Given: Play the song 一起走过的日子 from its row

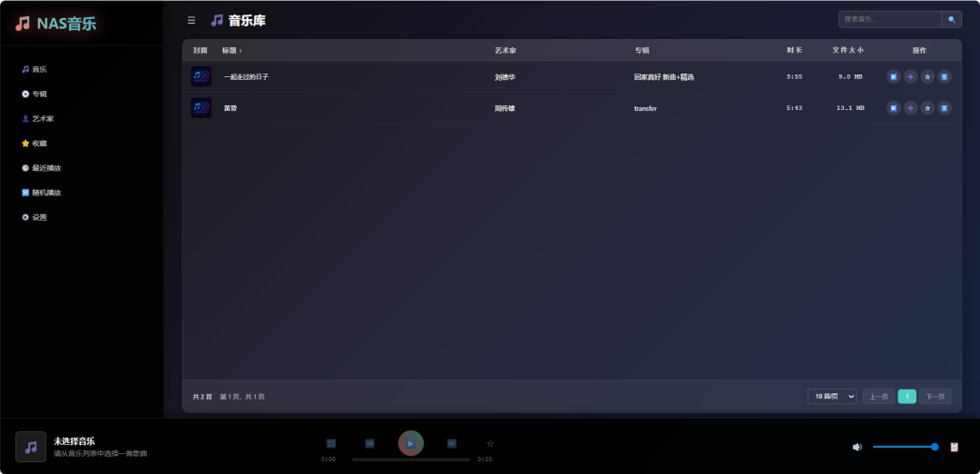Looking at the screenshot, I should tap(893, 77).
